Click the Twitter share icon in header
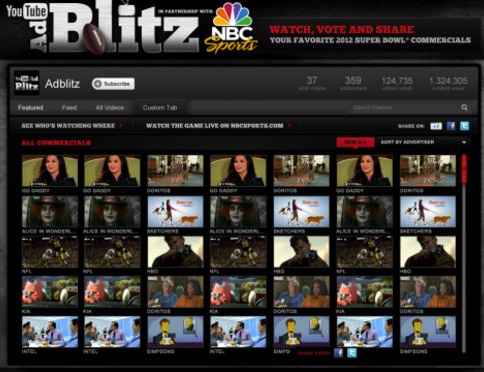 point(464,126)
